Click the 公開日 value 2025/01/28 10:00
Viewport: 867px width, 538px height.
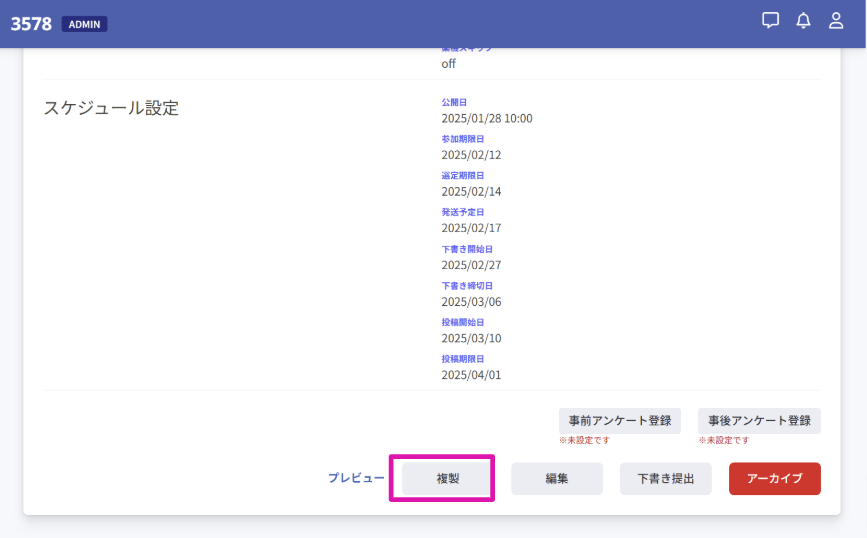click(x=487, y=118)
